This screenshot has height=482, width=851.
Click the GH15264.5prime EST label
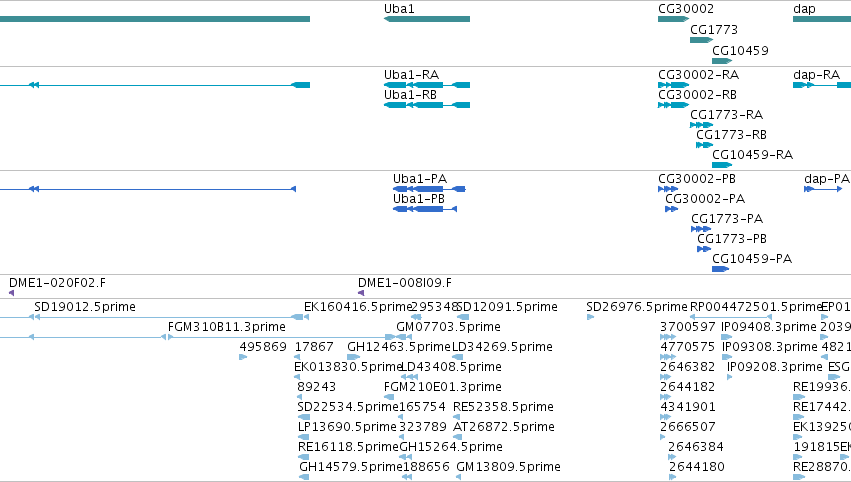451,447
